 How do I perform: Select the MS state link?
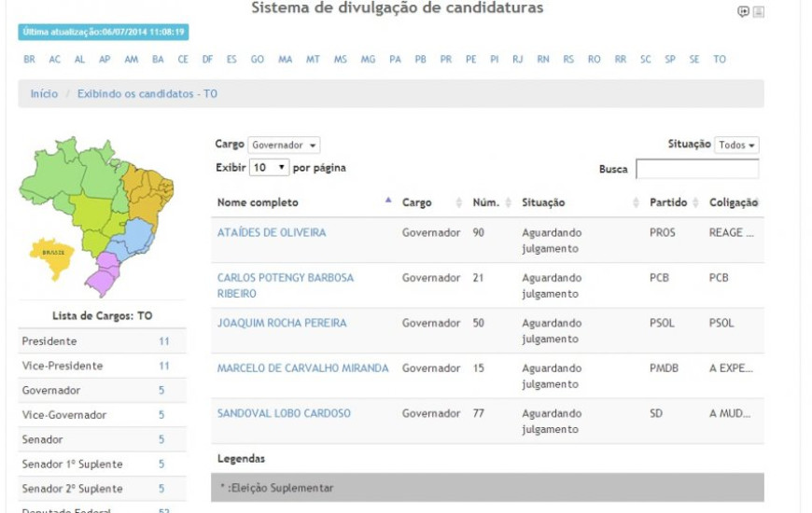[341, 59]
